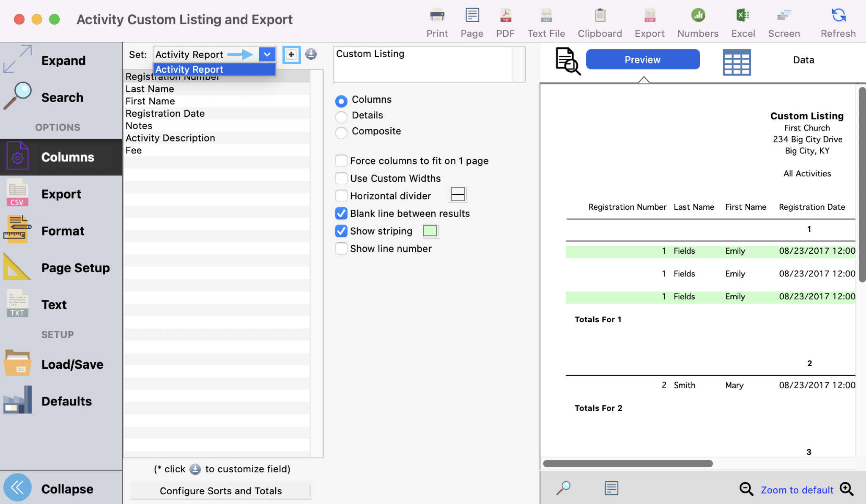Click Configure Sorts and Totals button
Image resolution: width=866 pixels, height=504 pixels.
220,491
